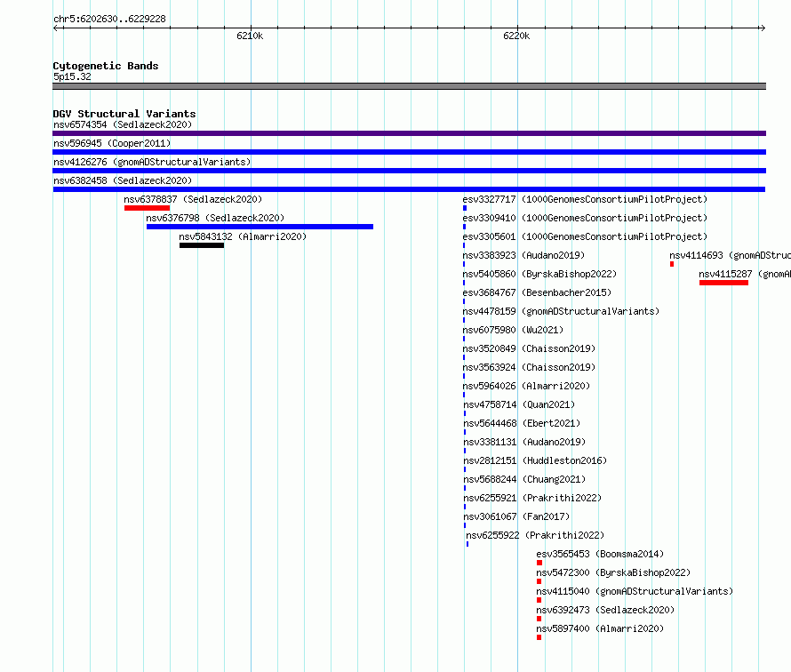
Task: Open nsv6392473 (Sedlazeck2020) label
Action: 605,610
